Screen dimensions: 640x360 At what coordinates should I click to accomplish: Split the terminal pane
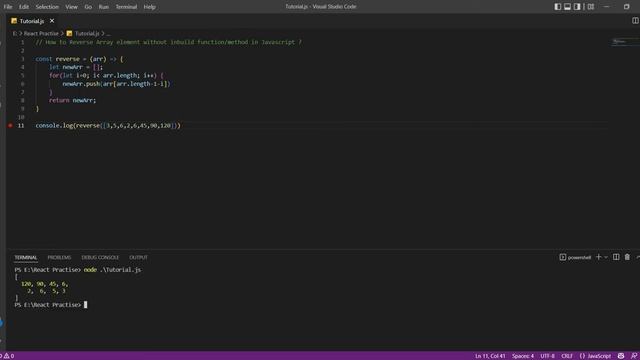click(616, 257)
